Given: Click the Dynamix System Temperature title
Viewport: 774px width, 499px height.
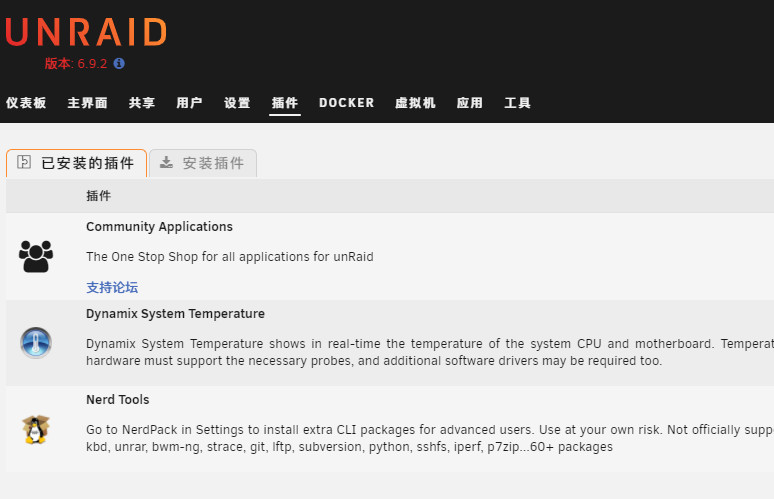Looking at the screenshot, I should coord(175,313).
